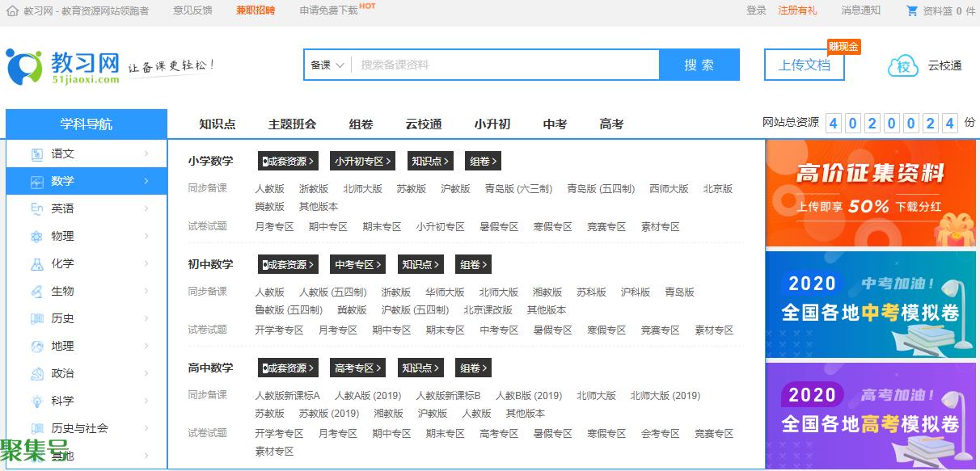Select the 语文 subject icon
The width and height of the screenshot is (980, 471).
click(37, 153)
